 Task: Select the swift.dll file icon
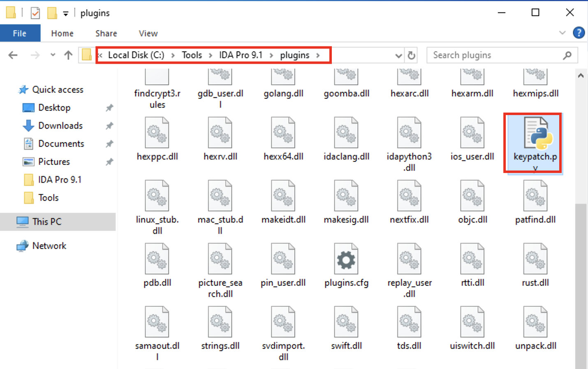[346, 322]
